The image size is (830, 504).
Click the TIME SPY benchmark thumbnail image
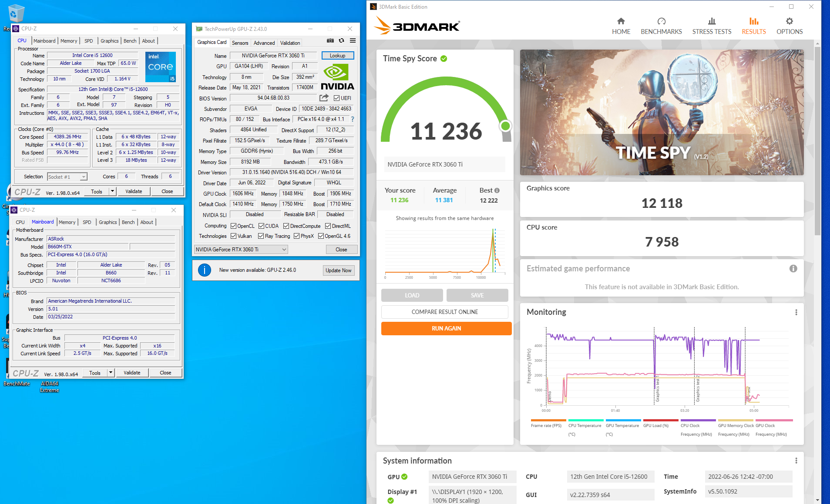coord(662,113)
